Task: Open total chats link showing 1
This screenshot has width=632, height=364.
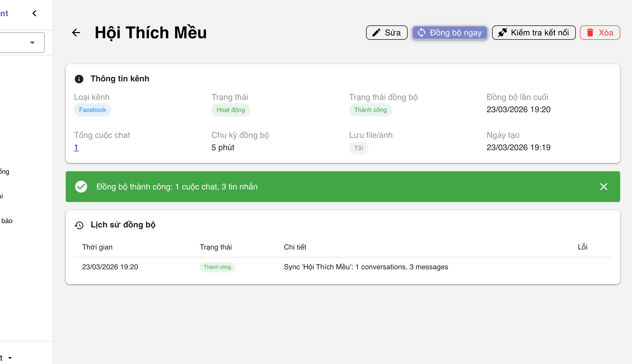Action: pyautogui.click(x=76, y=148)
